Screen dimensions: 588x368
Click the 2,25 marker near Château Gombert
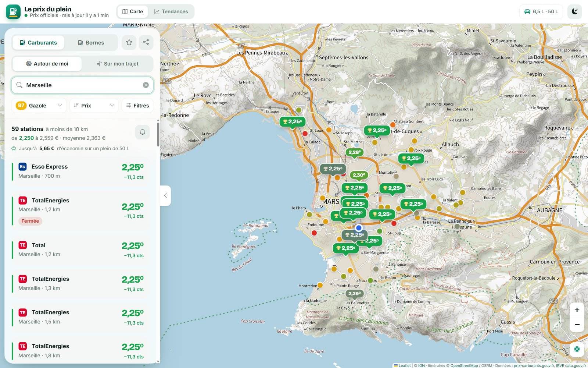[x=377, y=131]
